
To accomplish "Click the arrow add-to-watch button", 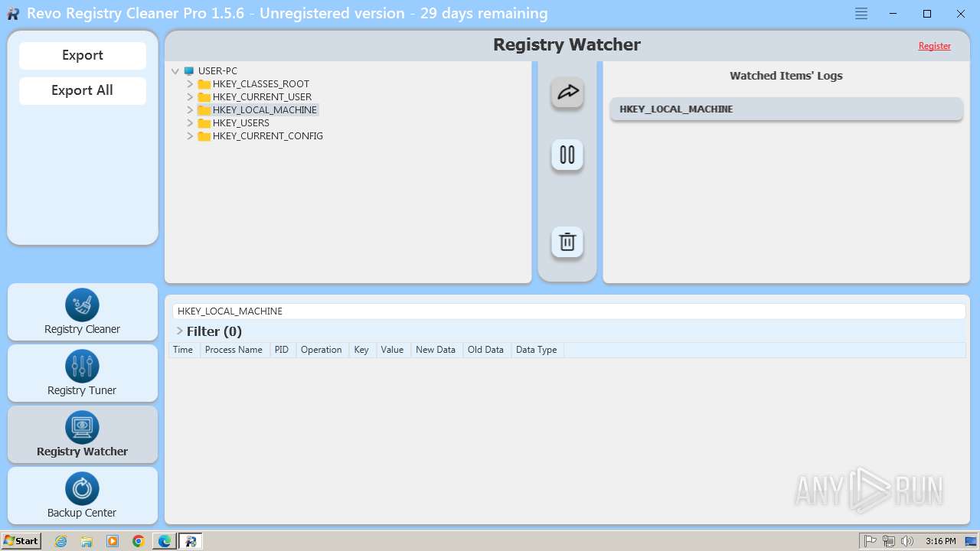I will [x=567, y=93].
